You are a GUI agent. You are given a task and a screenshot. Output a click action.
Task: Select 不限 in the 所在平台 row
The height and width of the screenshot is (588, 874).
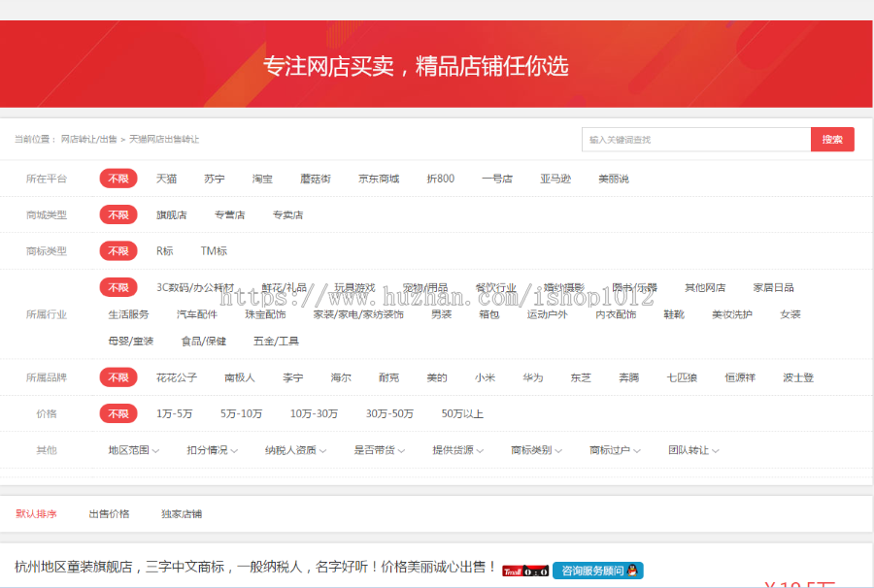118,179
